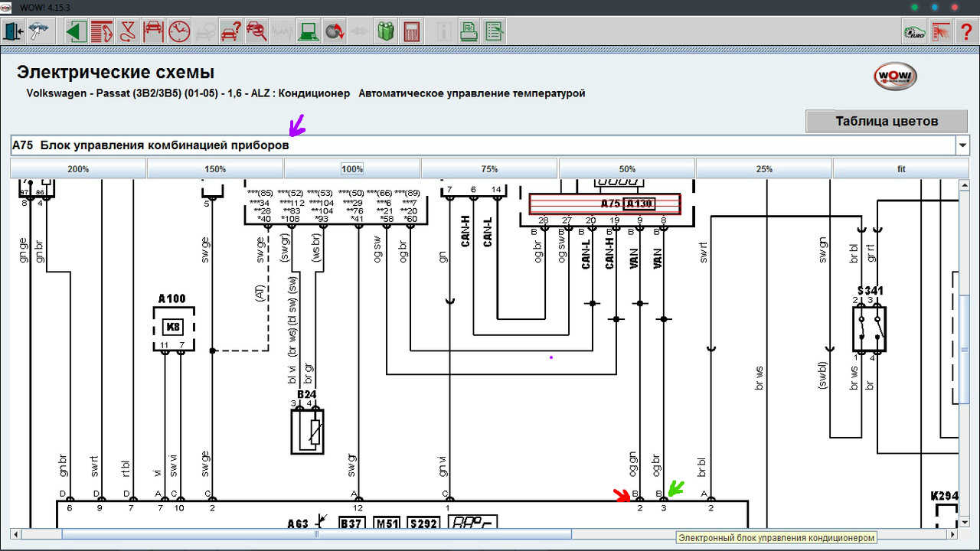Screen dimensions: 980x551
Task: Open the green people group icon
Action: [x=386, y=31]
